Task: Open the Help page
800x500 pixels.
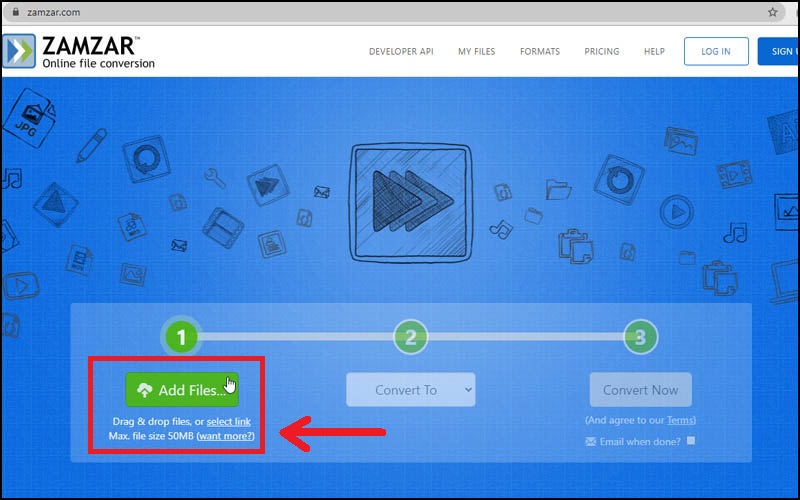Action: [x=654, y=52]
